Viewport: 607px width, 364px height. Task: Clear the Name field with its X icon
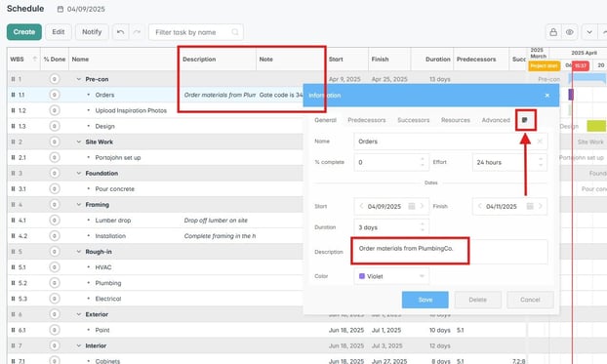point(540,142)
